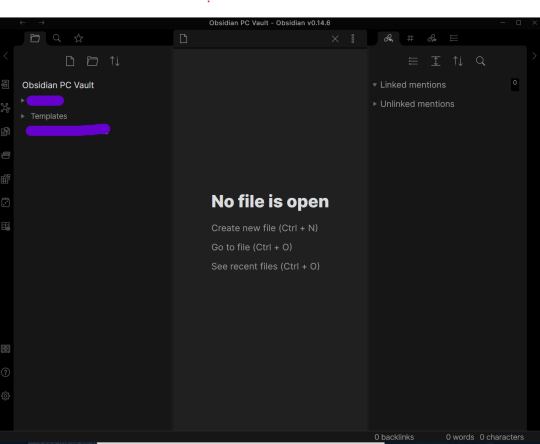
Task: Click overlapping documents ribbon icon
Action: pos(6,132)
